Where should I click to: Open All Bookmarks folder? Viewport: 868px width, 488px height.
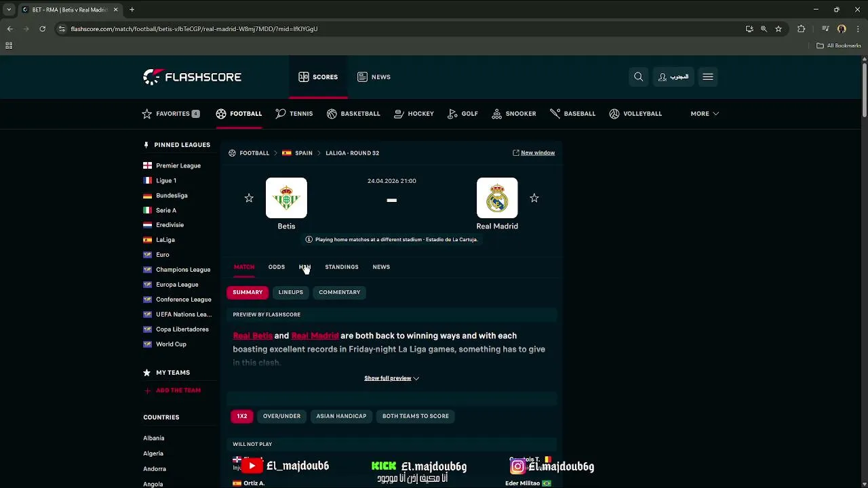point(839,45)
